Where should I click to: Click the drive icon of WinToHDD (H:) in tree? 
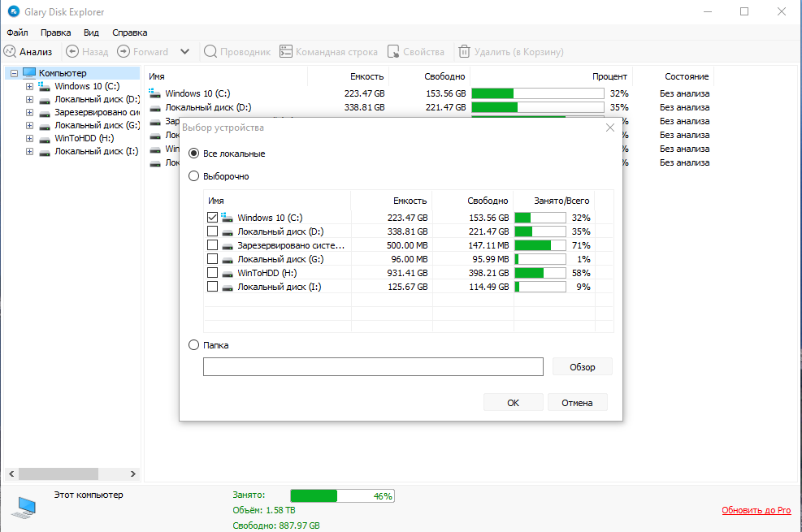tap(45, 139)
